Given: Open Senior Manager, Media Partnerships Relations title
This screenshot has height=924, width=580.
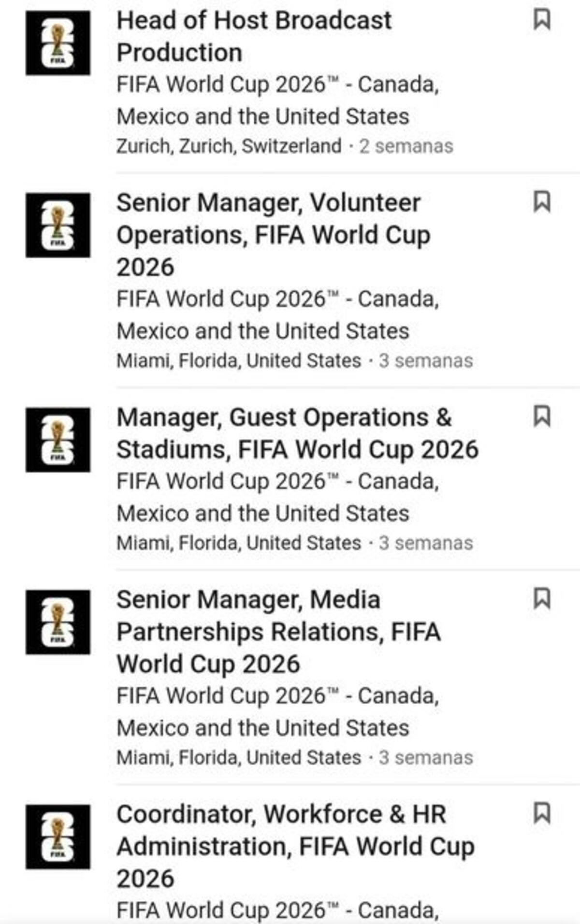Looking at the screenshot, I should [x=278, y=631].
